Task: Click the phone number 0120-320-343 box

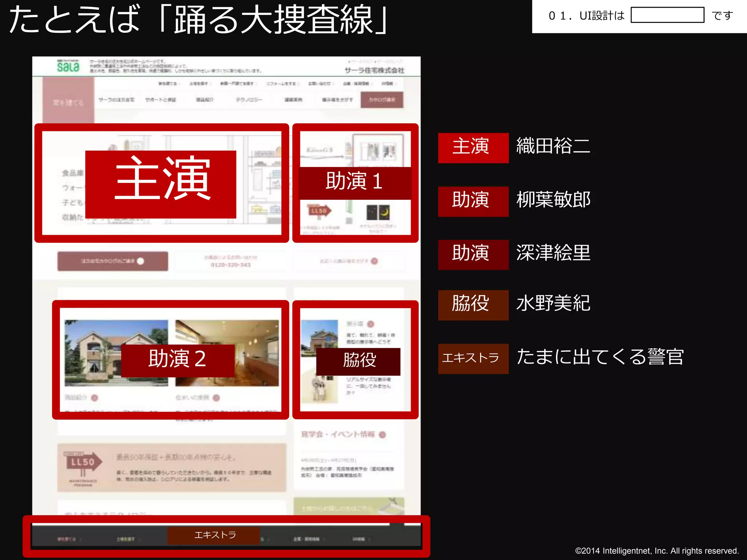Action: pos(231,261)
